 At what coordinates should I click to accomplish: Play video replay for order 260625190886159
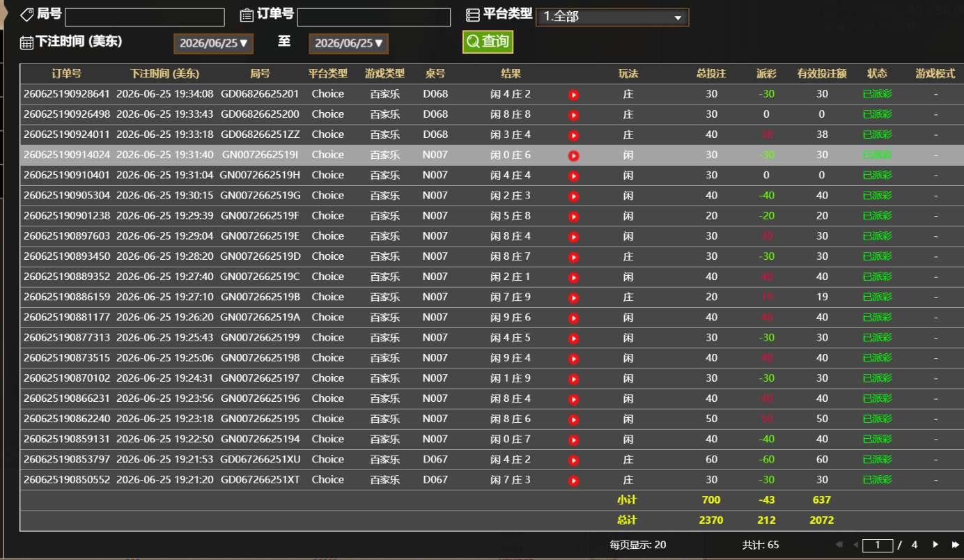[x=574, y=297]
